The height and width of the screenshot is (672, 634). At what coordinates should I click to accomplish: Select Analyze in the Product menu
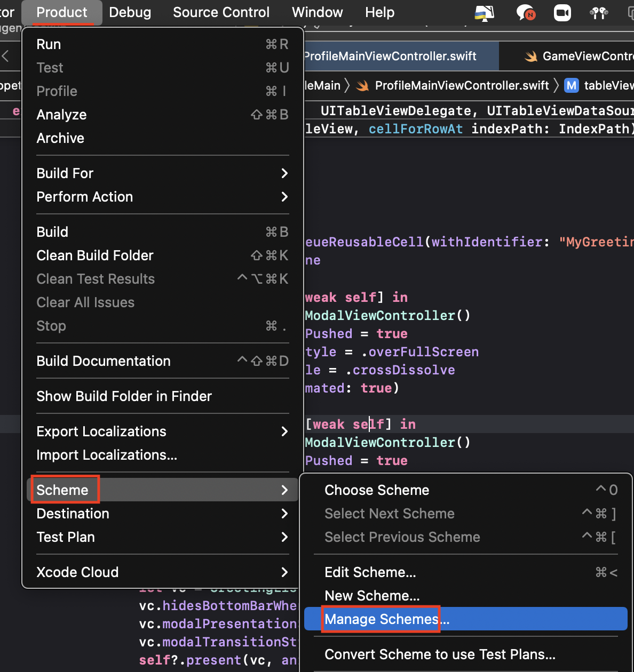click(163, 115)
